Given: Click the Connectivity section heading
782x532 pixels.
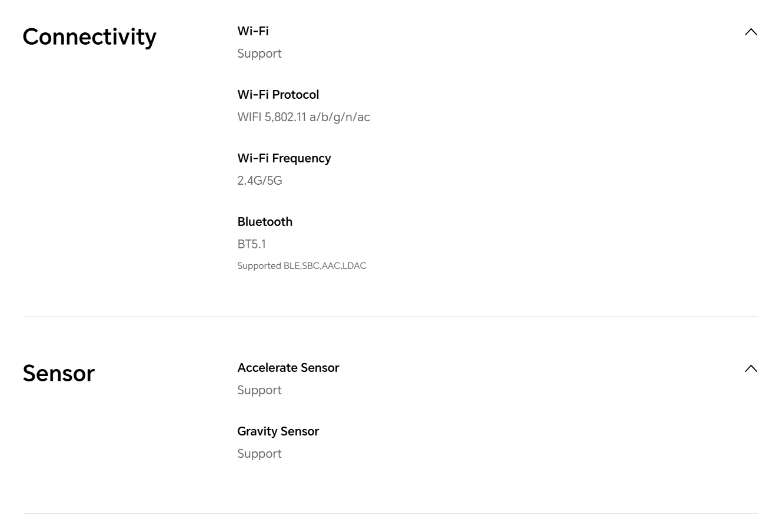Looking at the screenshot, I should pos(89,36).
